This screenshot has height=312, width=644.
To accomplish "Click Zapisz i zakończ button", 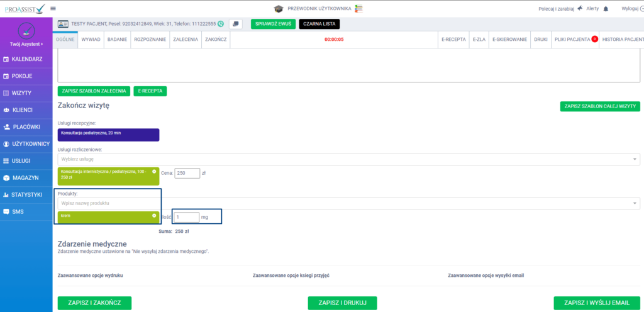I will tap(95, 303).
